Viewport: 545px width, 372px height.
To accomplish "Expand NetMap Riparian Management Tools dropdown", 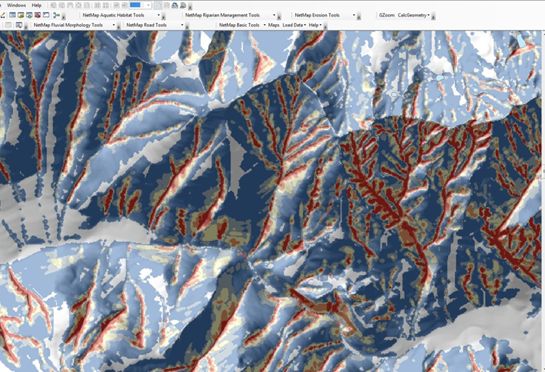I will (274, 15).
